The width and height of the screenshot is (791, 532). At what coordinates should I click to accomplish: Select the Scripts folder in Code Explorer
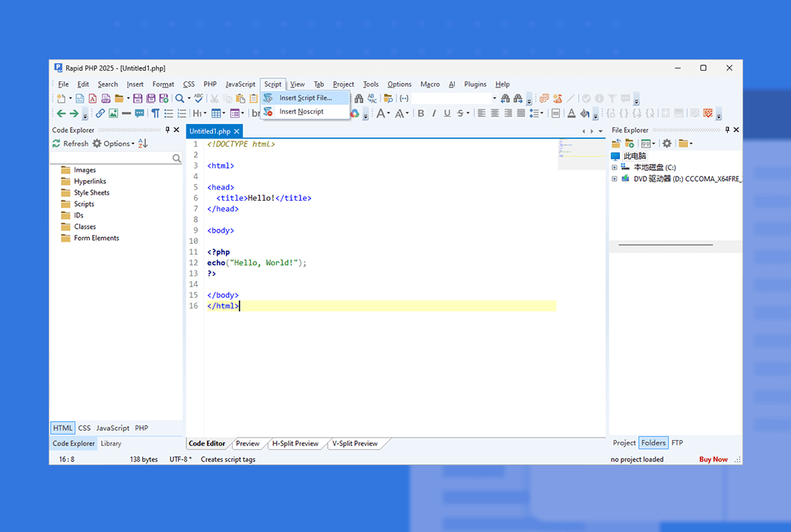click(x=78, y=204)
